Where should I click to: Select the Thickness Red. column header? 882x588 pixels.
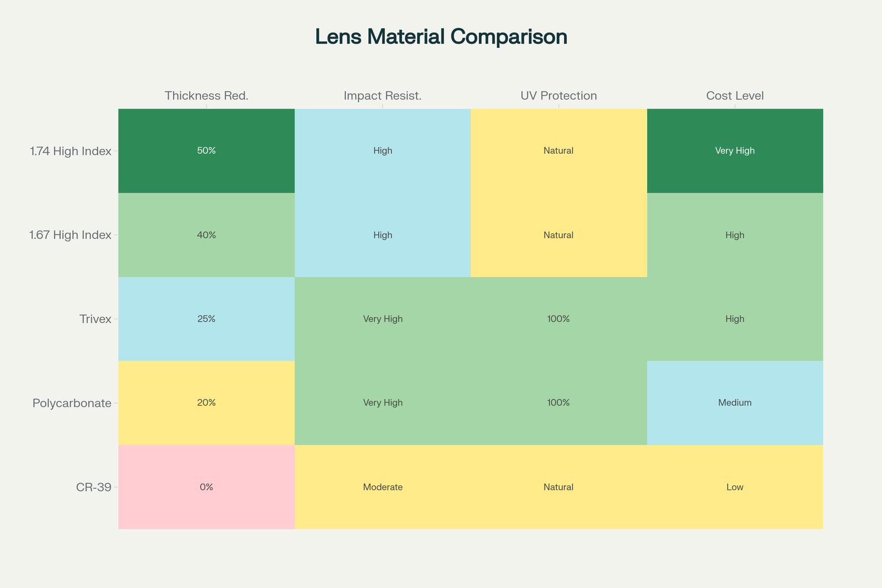pos(206,96)
